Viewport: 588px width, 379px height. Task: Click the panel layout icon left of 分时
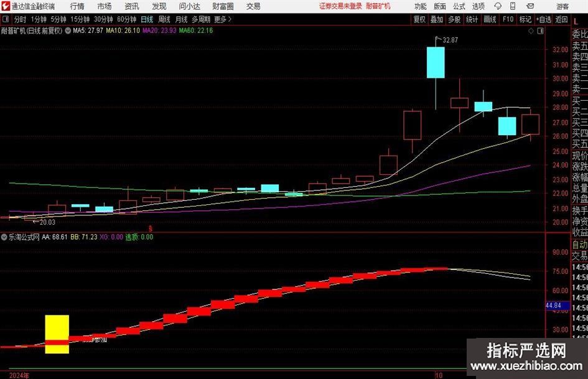click(6, 19)
